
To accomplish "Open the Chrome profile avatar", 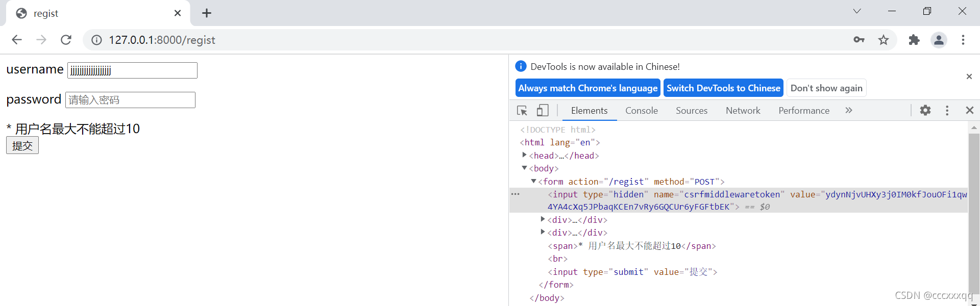I will coord(939,40).
